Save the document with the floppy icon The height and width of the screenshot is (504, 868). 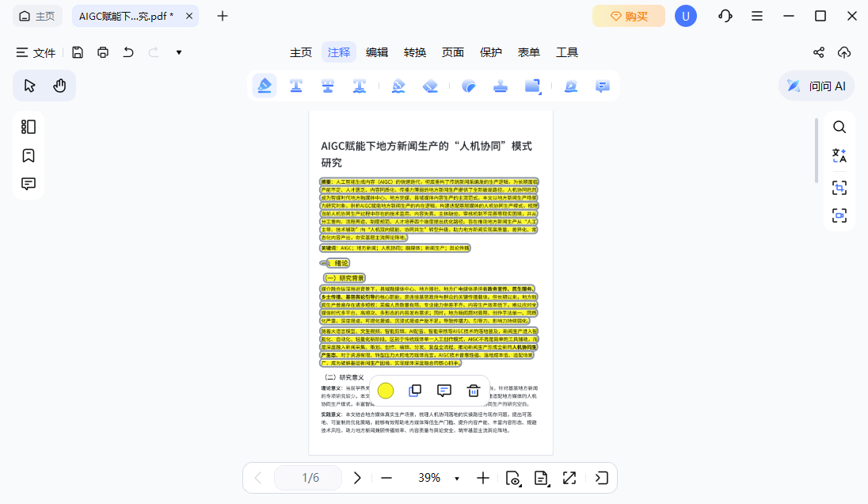tap(78, 52)
